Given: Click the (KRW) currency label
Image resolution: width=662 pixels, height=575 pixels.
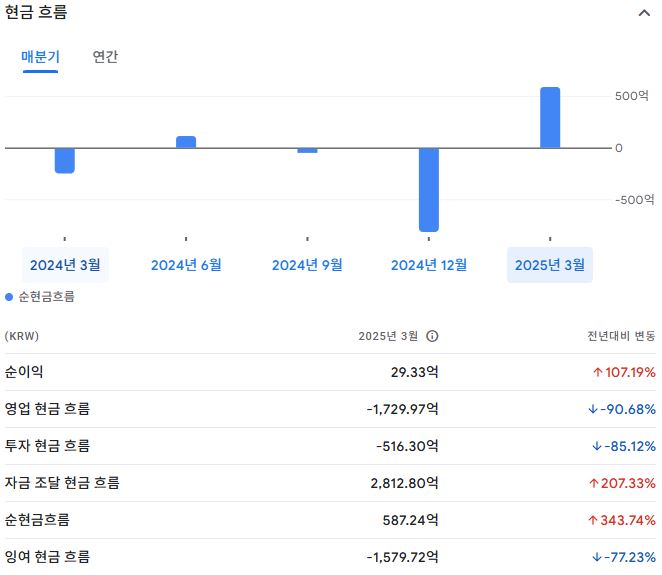Looking at the screenshot, I should click(22, 336).
